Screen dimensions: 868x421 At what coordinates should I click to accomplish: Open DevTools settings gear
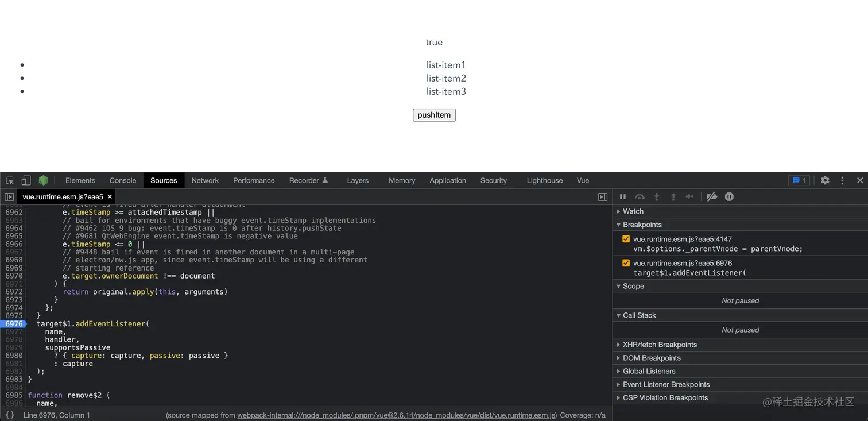click(825, 180)
